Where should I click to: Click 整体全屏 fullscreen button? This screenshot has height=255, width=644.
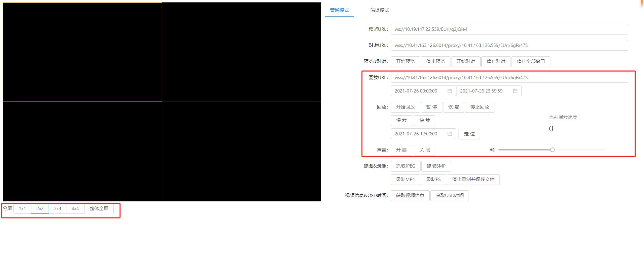99,208
